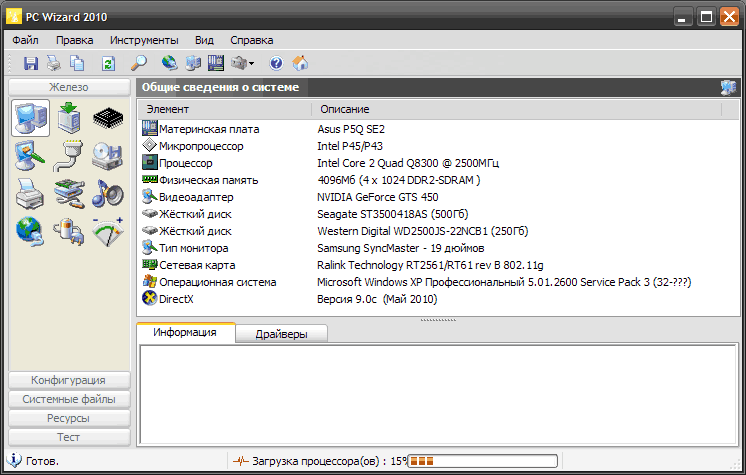Select the Devices cards and cables icon
The width and height of the screenshot is (746, 475).
69,194
